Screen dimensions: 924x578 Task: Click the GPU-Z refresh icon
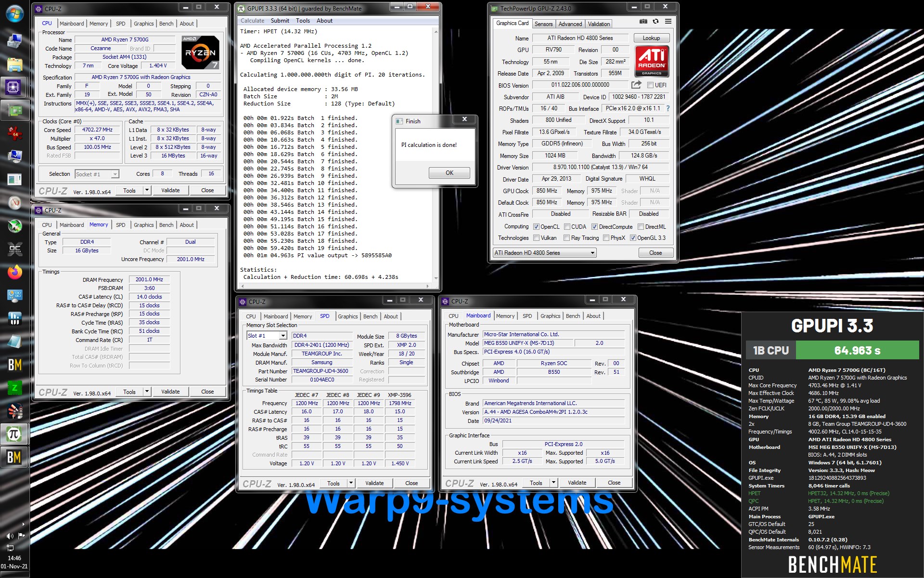click(x=655, y=21)
